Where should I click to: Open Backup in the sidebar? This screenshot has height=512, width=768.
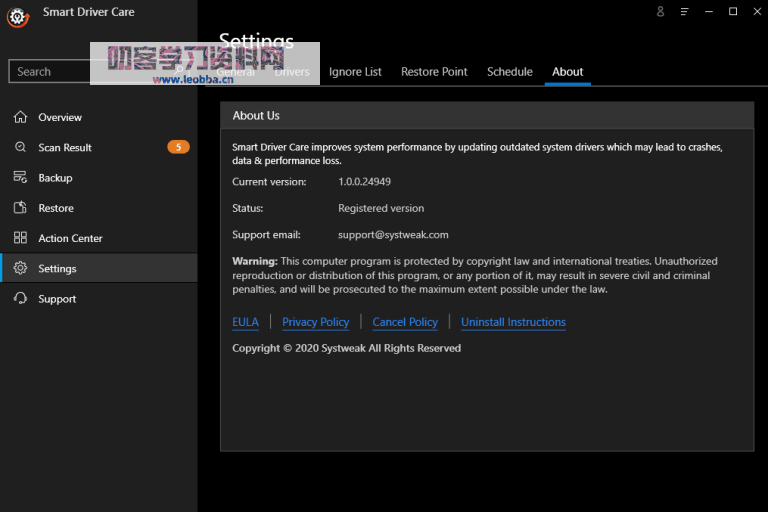[98, 178]
